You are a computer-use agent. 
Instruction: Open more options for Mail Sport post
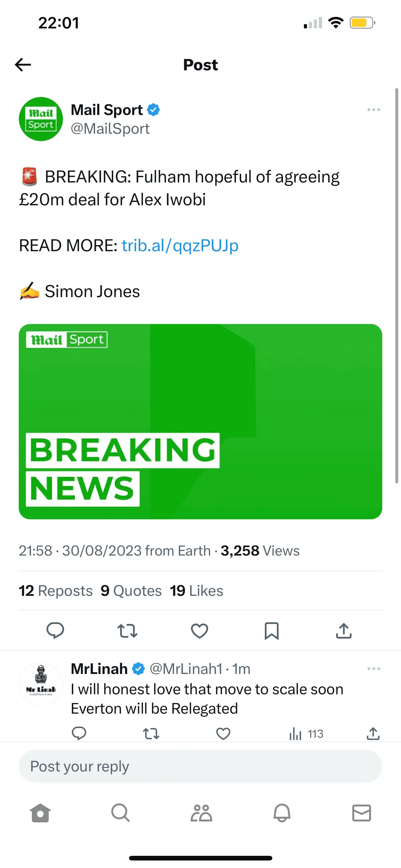(x=374, y=110)
